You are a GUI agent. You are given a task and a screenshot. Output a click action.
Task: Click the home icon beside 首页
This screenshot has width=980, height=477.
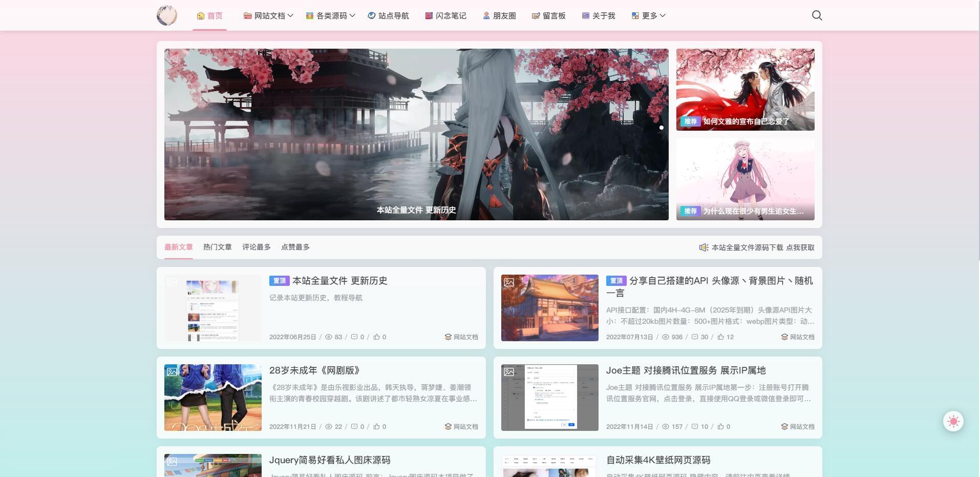tap(200, 15)
